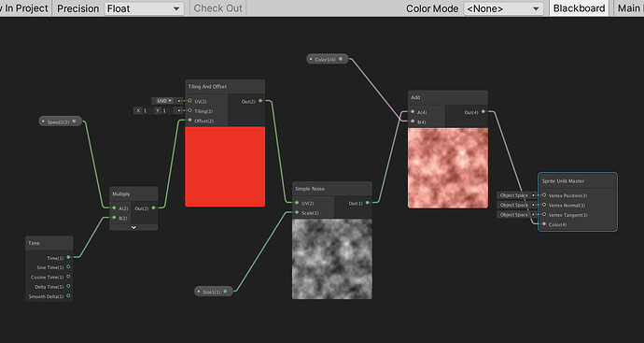The width and height of the screenshot is (644, 343).
Task: Click Object Space for Vertex Position
Action: click(514, 195)
